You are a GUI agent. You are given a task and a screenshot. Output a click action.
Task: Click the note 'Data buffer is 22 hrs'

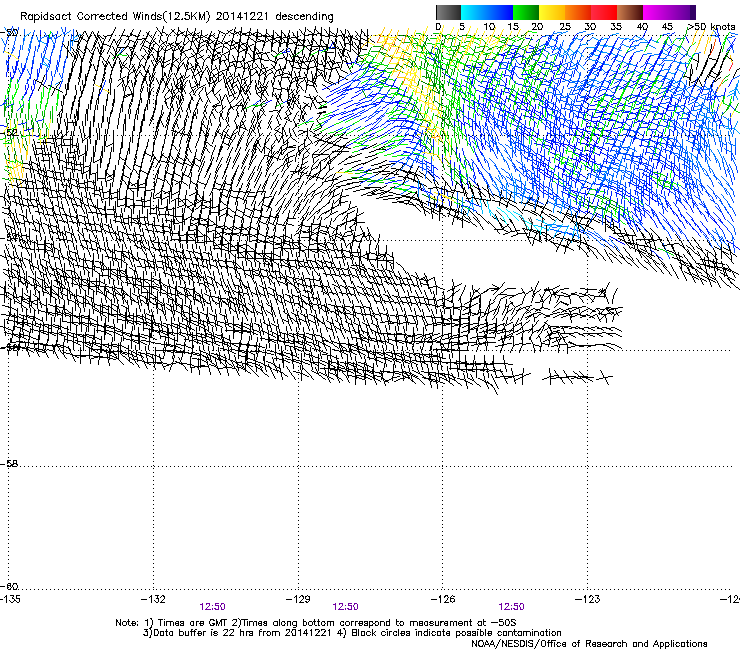[x=204, y=633]
